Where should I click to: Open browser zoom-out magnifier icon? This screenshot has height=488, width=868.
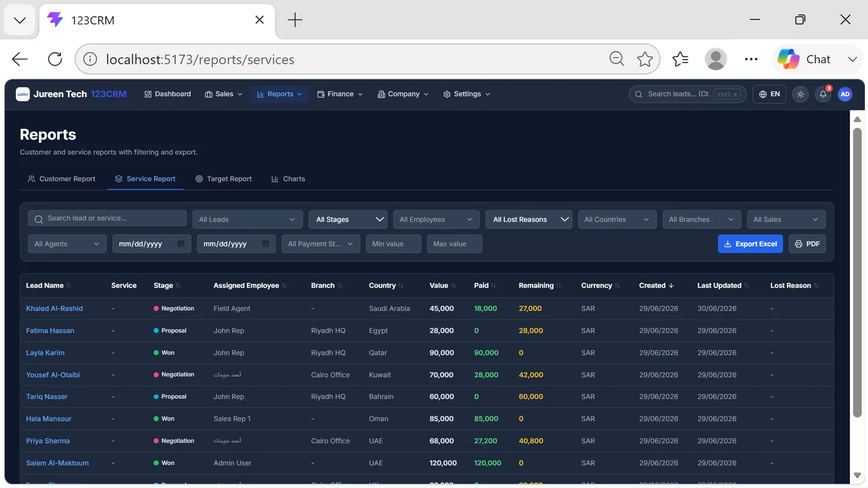pyautogui.click(x=617, y=59)
